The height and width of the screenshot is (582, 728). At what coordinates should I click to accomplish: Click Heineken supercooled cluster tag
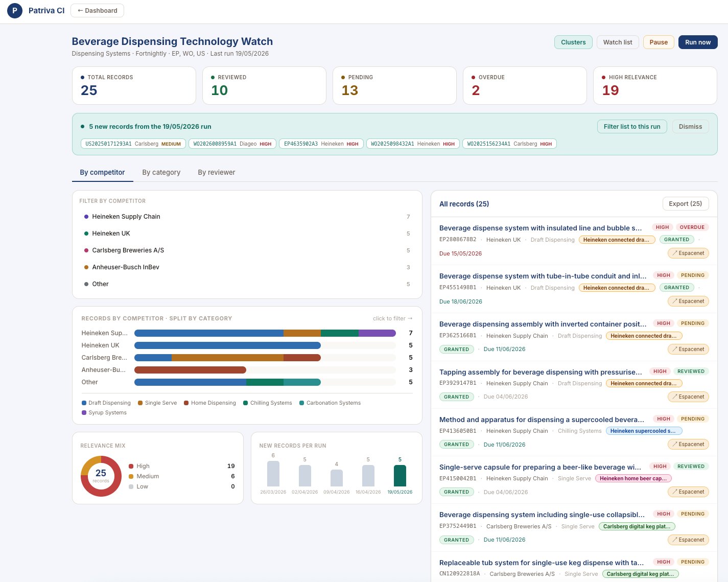(x=644, y=431)
